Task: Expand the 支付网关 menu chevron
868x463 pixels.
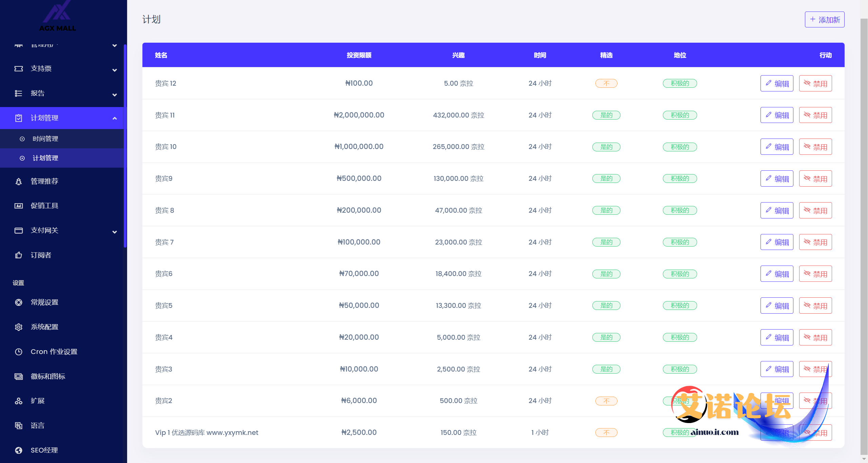Action: tap(115, 232)
